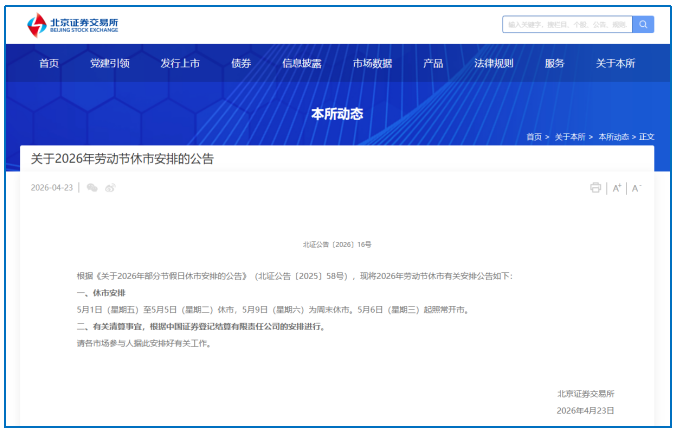675x430 pixels.
Task: Print the announcement with the printer icon
Action: (595, 188)
